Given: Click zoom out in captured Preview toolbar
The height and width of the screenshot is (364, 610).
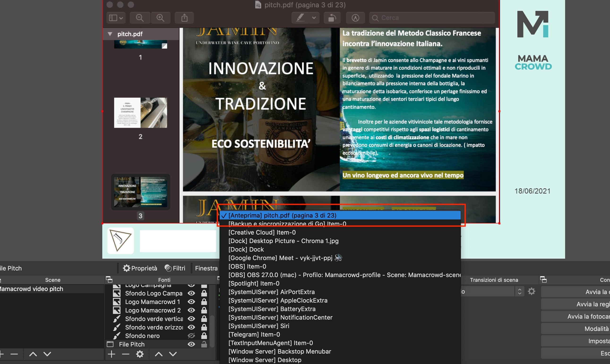Looking at the screenshot, I should (140, 18).
